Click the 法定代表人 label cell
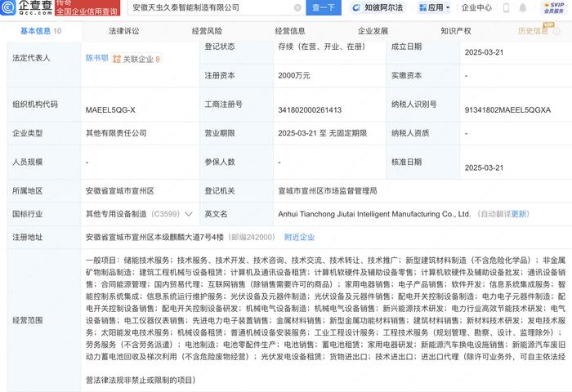 pos(44,65)
